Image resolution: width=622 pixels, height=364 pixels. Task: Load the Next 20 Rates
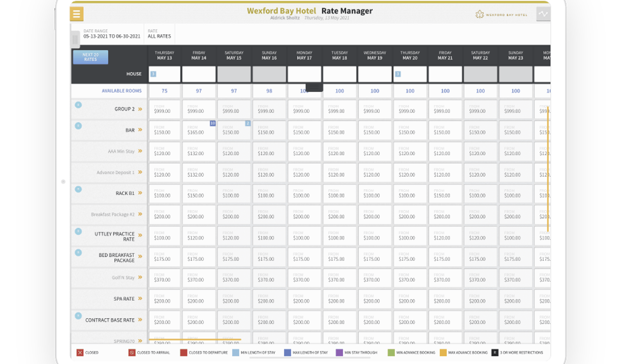[91, 57]
